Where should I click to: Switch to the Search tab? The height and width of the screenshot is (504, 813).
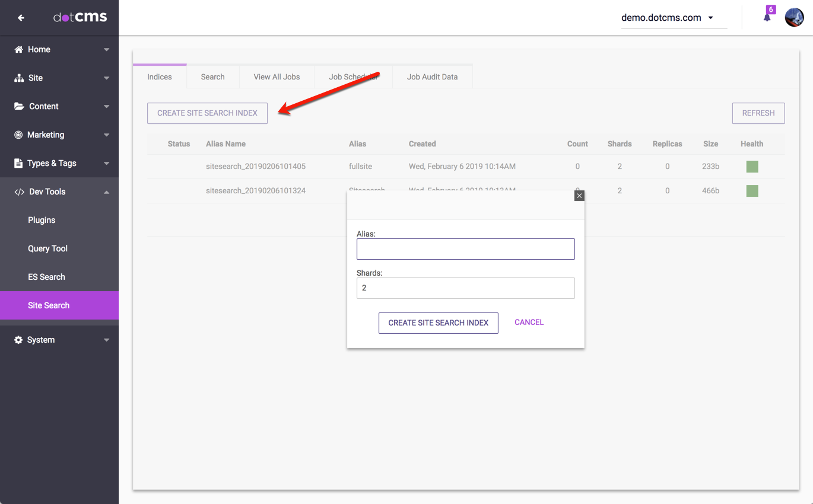(212, 76)
